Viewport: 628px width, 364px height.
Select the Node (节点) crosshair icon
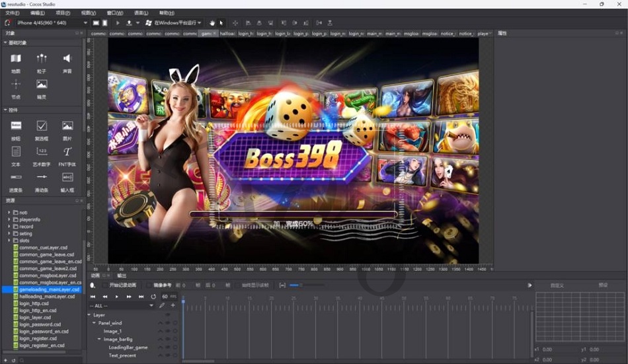pos(16,84)
